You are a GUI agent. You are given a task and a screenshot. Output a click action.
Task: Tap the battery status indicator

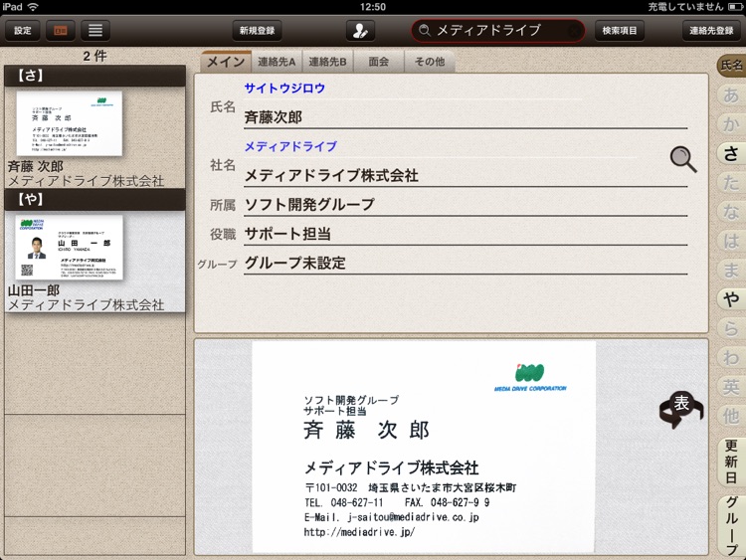point(735,7)
